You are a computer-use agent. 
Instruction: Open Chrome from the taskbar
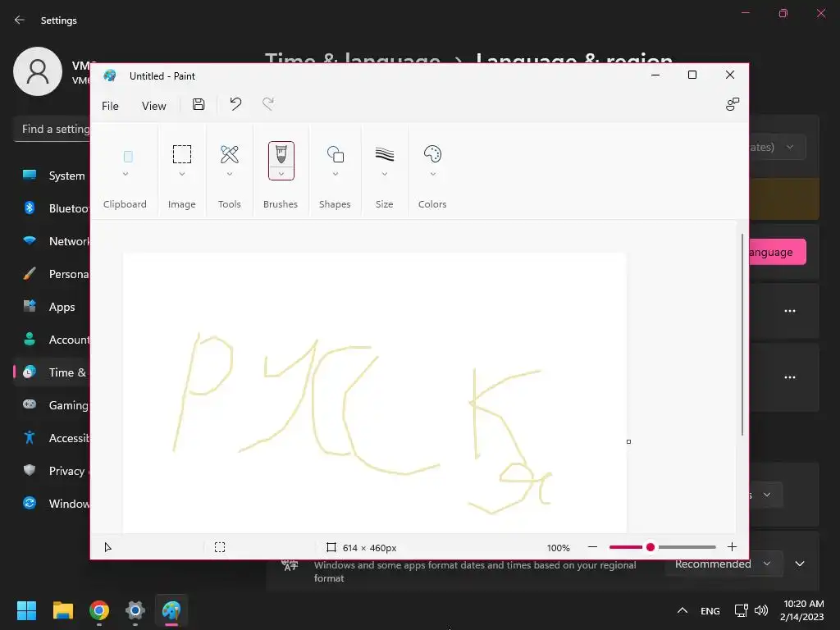pos(99,610)
